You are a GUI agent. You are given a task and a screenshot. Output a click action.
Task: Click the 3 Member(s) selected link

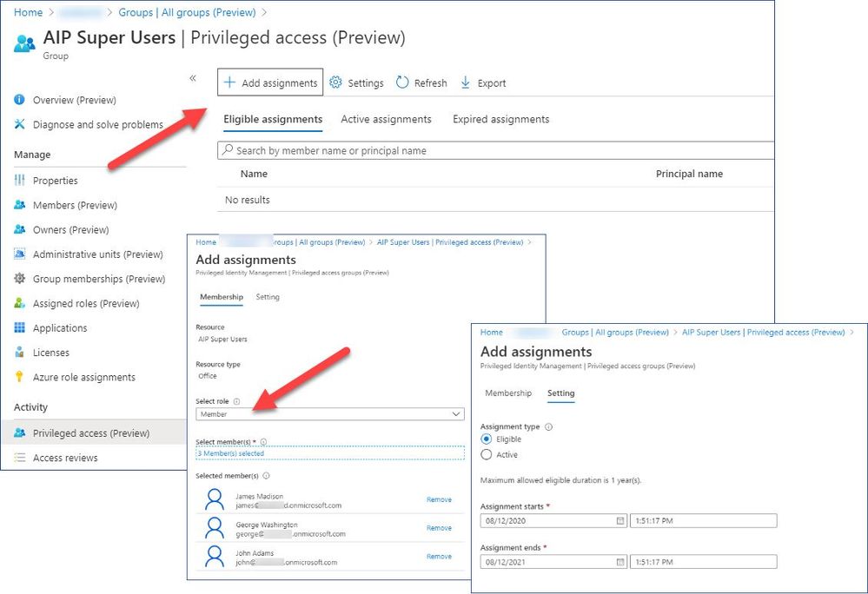[231, 453]
